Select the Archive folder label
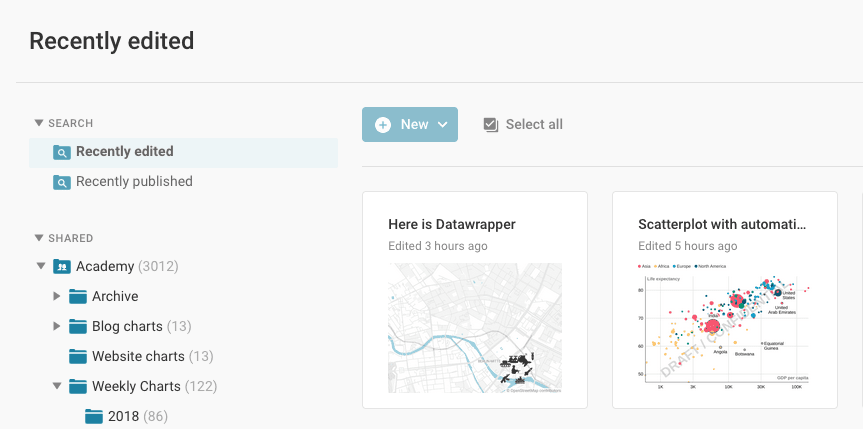This screenshot has height=429, width=863. 115,296
